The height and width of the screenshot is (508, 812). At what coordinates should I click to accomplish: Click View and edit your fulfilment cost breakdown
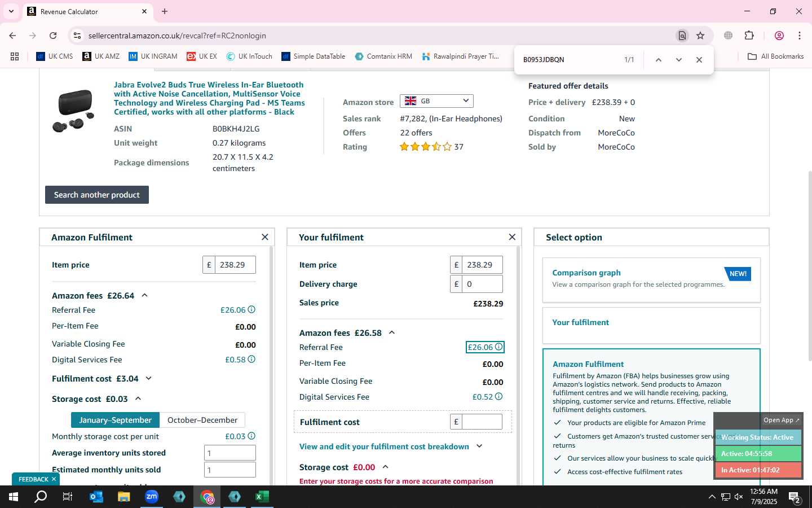(x=384, y=446)
